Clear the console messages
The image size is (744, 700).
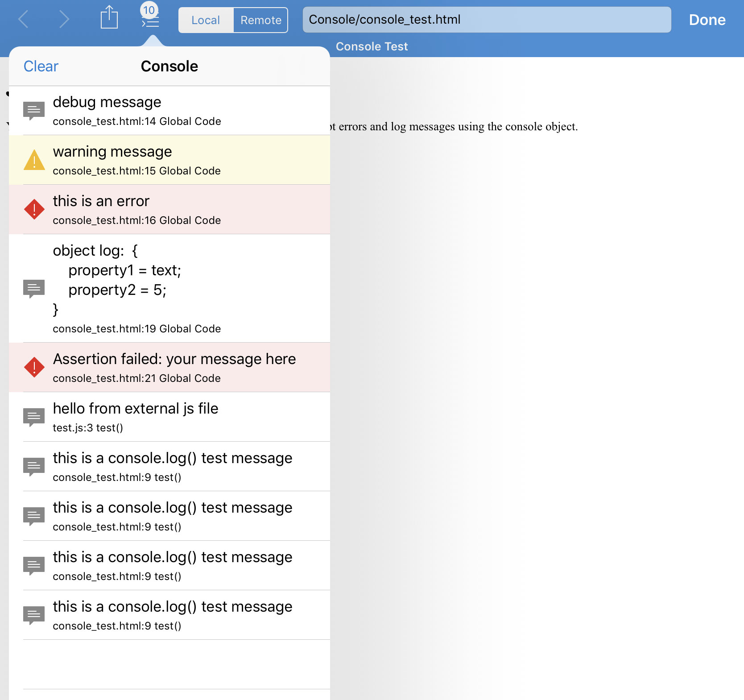click(x=41, y=66)
